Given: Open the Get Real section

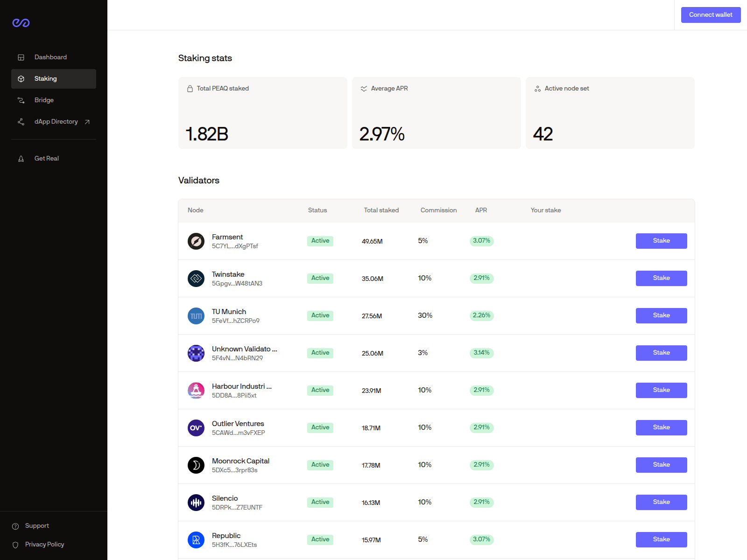Looking at the screenshot, I should pyautogui.click(x=54, y=159).
